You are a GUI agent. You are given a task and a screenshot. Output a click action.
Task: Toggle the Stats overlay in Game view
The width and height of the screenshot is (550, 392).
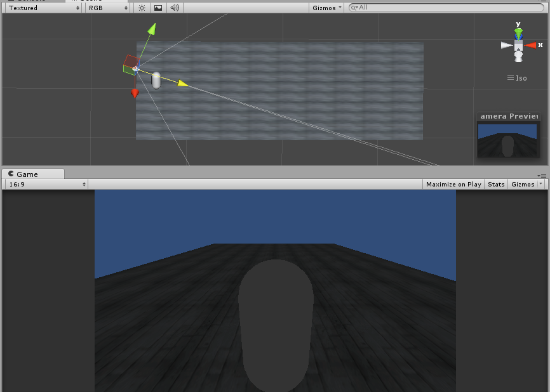tap(495, 184)
